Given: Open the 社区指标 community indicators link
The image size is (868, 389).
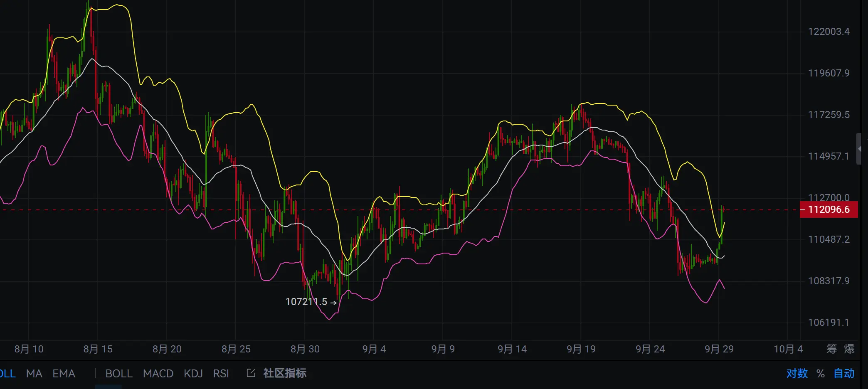Looking at the screenshot, I should [285, 373].
